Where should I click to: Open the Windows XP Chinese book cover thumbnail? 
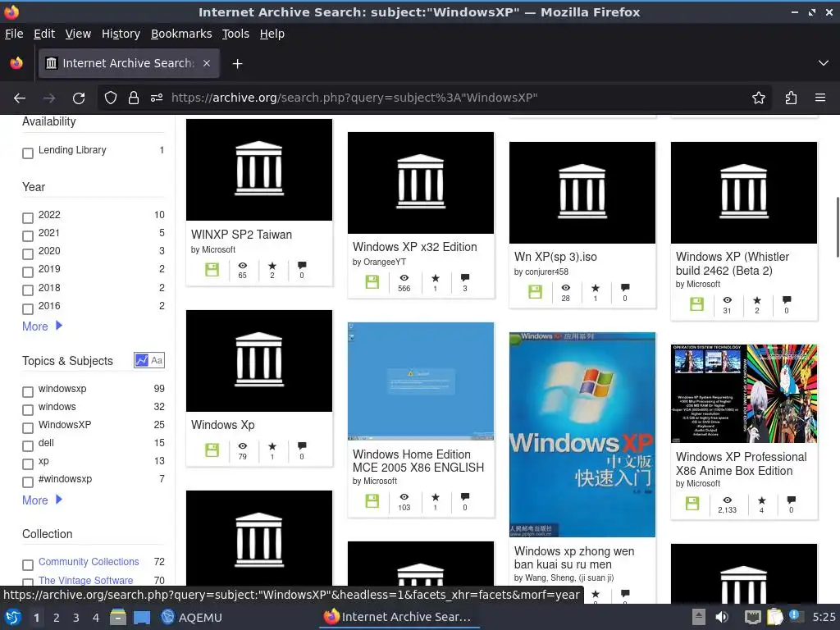coord(582,435)
